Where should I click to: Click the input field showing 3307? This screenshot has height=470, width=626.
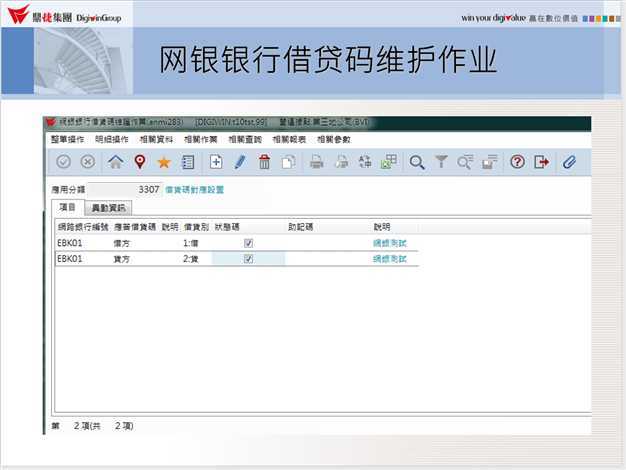pyautogui.click(x=124, y=190)
